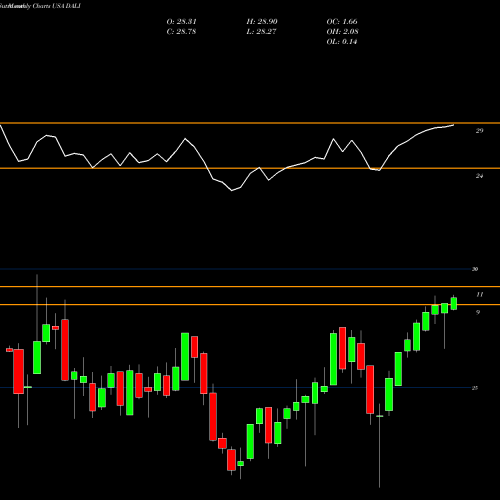Viewport: 500px width, 500px height.
Task: Click the '9' label below the orange line
Action: (478, 312)
